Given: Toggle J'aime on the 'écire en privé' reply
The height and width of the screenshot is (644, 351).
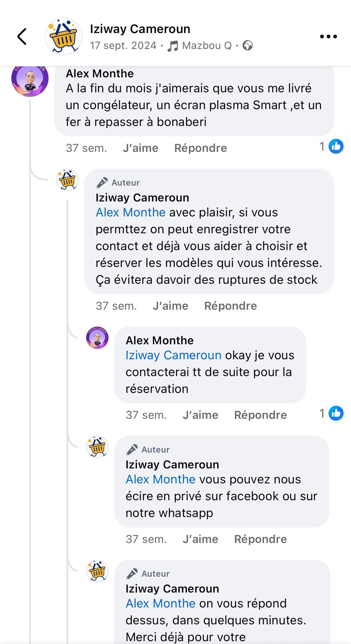Looking at the screenshot, I should click(x=200, y=539).
